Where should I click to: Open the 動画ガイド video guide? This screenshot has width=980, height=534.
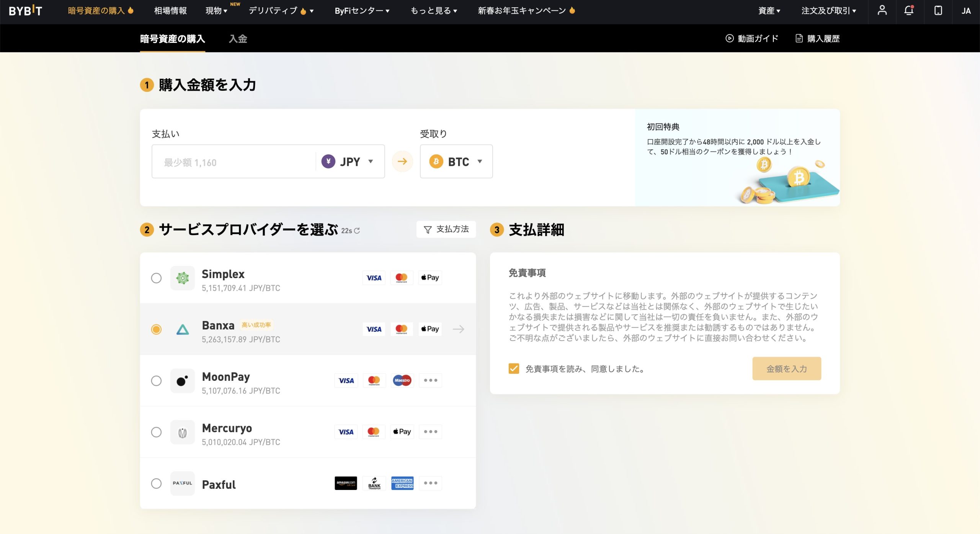[x=751, y=38]
